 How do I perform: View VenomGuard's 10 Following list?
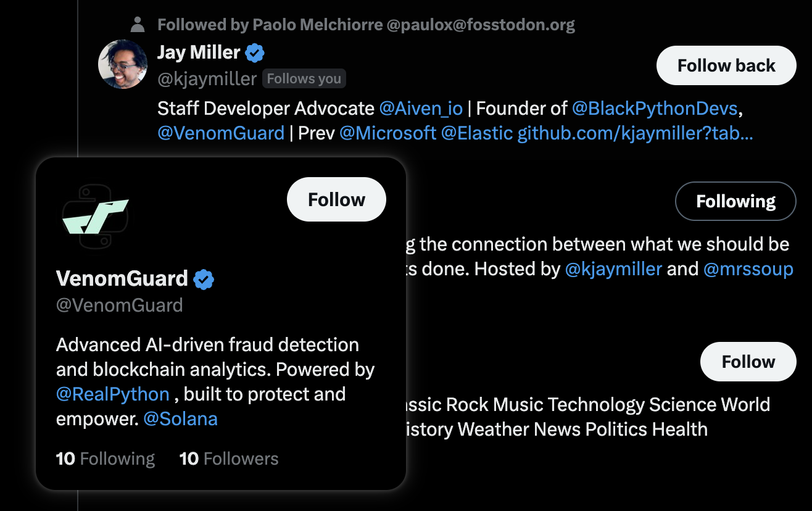[106, 459]
